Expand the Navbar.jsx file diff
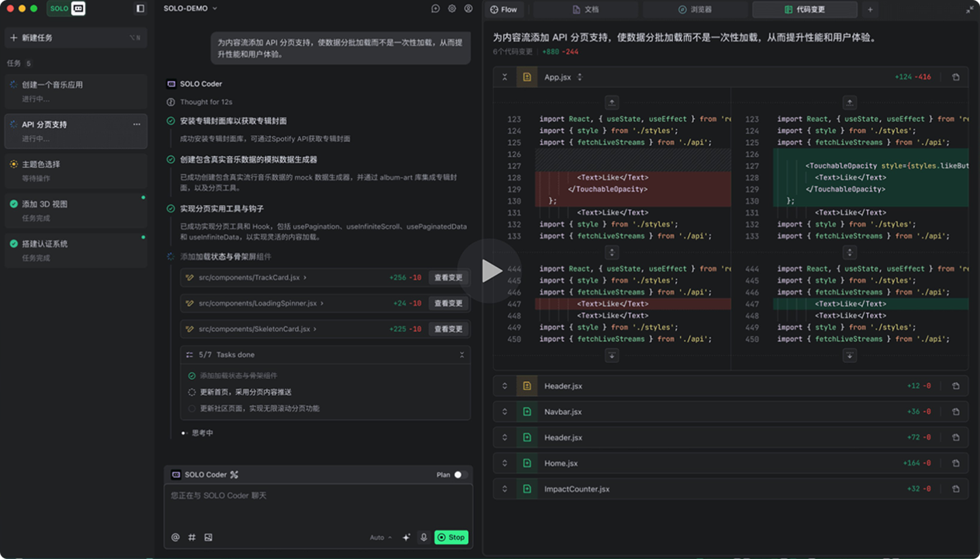Screen dimensions: 980x559 click(x=505, y=412)
